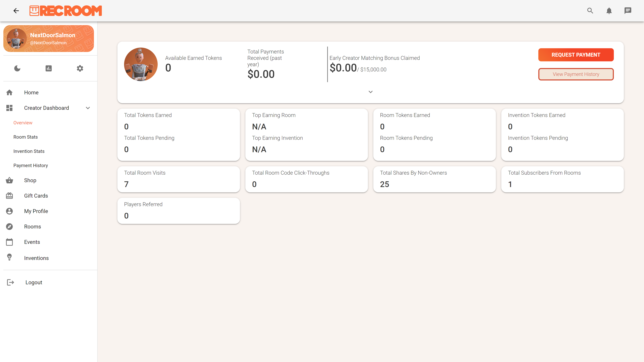644x362 pixels.
Task: Click Invention Tokens Earned label
Action: [x=537, y=115]
